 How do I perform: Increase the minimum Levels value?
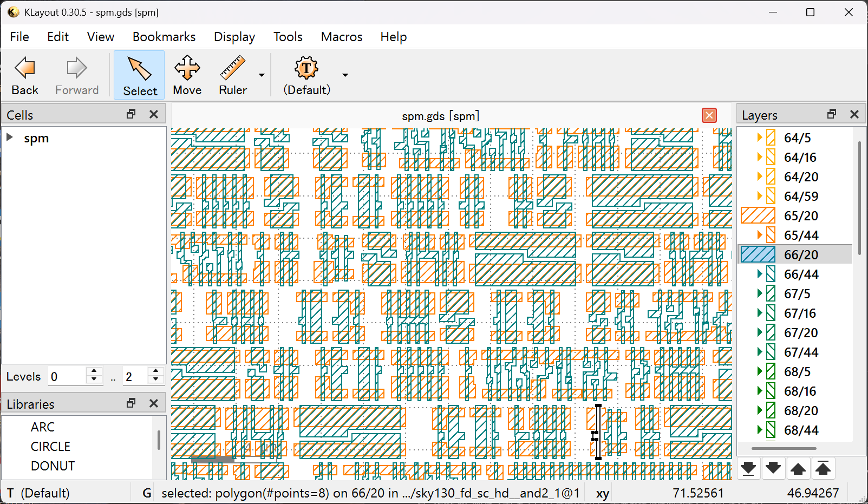(94, 372)
